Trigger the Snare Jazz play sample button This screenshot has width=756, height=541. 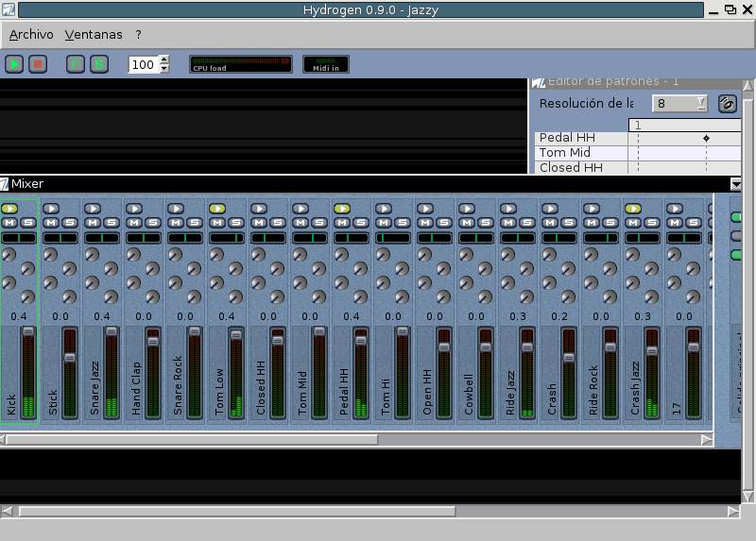pyautogui.click(x=93, y=209)
